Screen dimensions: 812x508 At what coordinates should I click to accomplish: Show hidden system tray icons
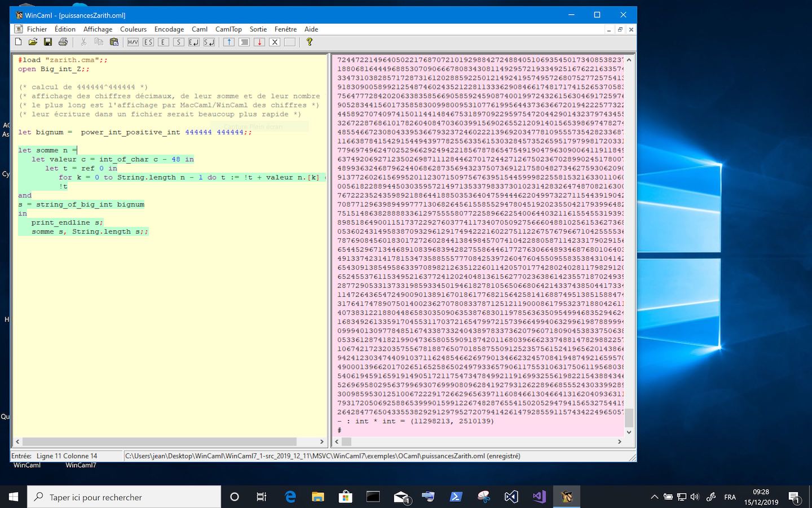(x=654, y=497)
